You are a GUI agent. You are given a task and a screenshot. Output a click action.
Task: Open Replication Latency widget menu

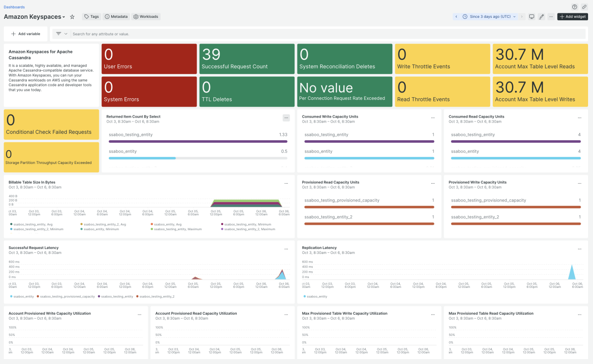tap(580, 248)
